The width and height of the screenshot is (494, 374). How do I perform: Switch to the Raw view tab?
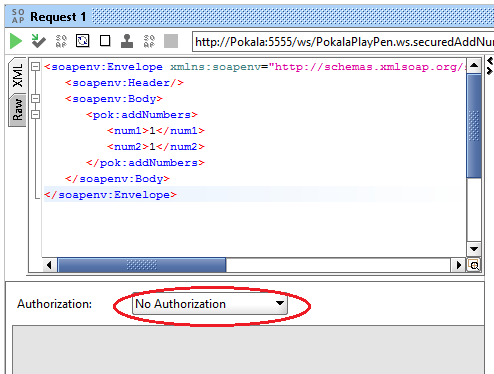[17, 110]
